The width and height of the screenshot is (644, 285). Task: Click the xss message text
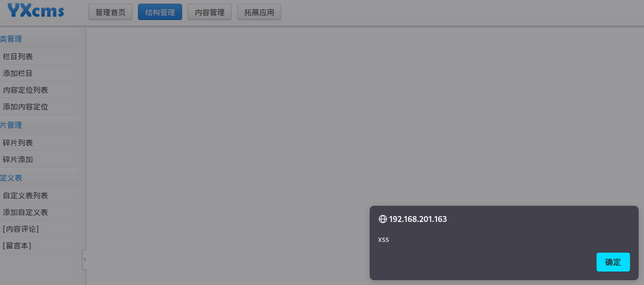(x=383, y=240)
